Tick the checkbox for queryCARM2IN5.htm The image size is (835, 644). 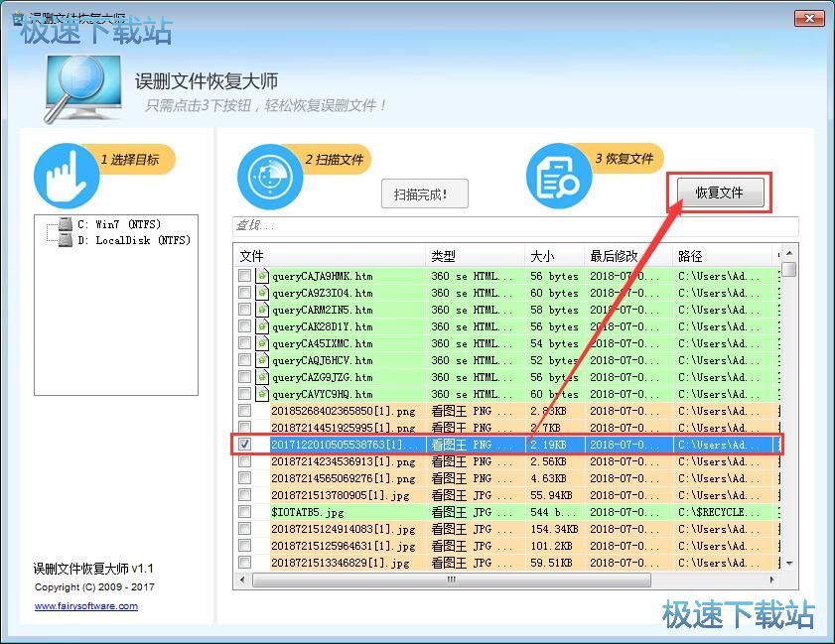[244, 310]
